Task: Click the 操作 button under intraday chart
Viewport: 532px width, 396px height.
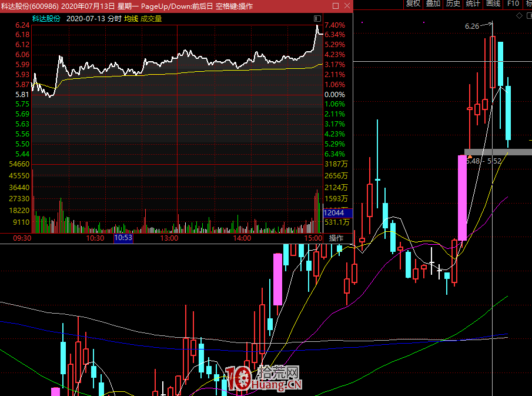Action: 336,238
